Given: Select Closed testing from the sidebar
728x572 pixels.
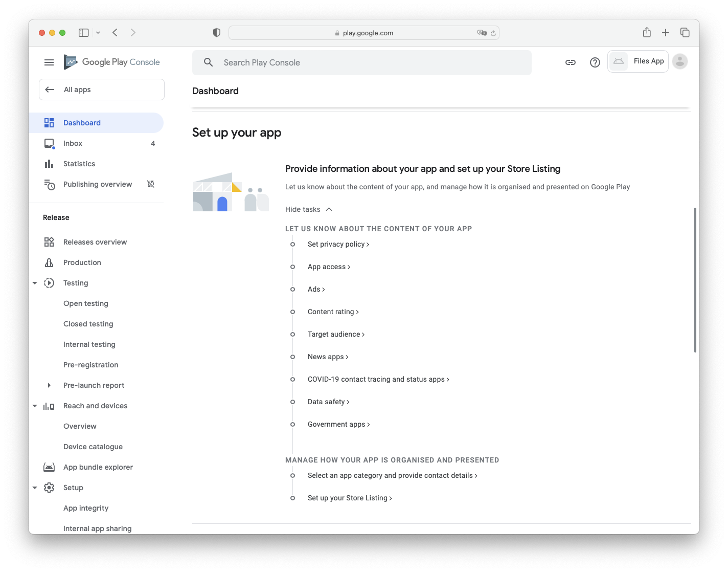Looking at the screenshot, I should [x=88, y=324].
